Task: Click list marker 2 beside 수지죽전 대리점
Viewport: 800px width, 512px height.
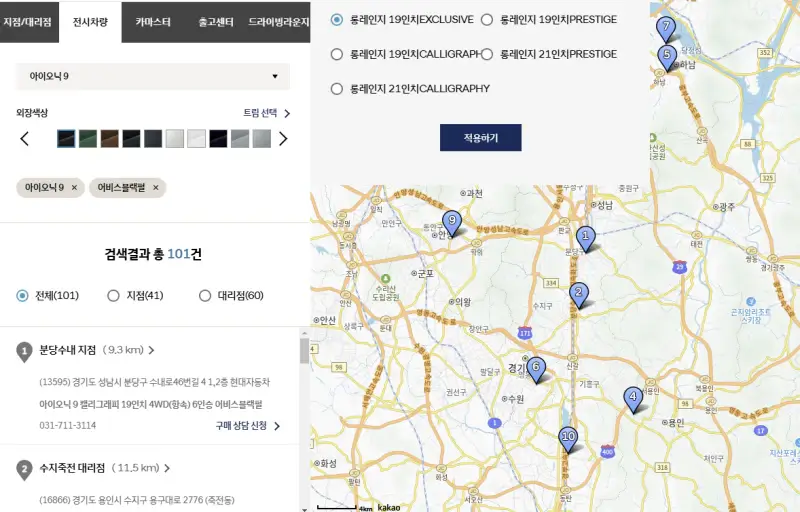Action: tap(24, 470)
